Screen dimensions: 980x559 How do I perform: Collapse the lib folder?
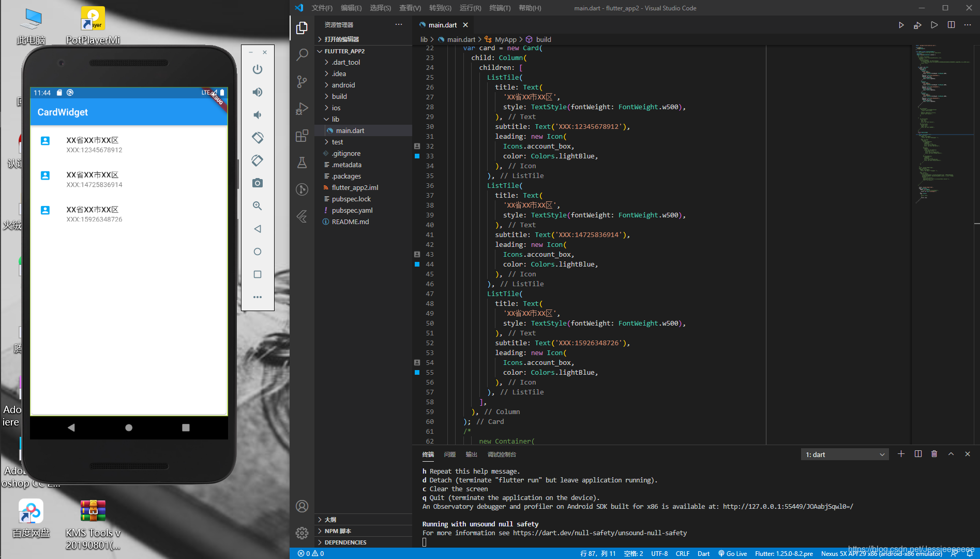(364, 119)
